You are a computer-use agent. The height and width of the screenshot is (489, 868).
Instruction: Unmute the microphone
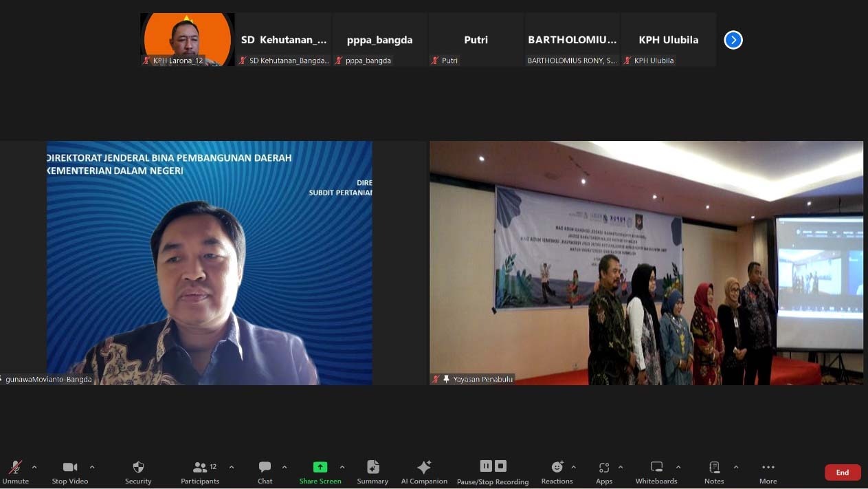[15, 472]
